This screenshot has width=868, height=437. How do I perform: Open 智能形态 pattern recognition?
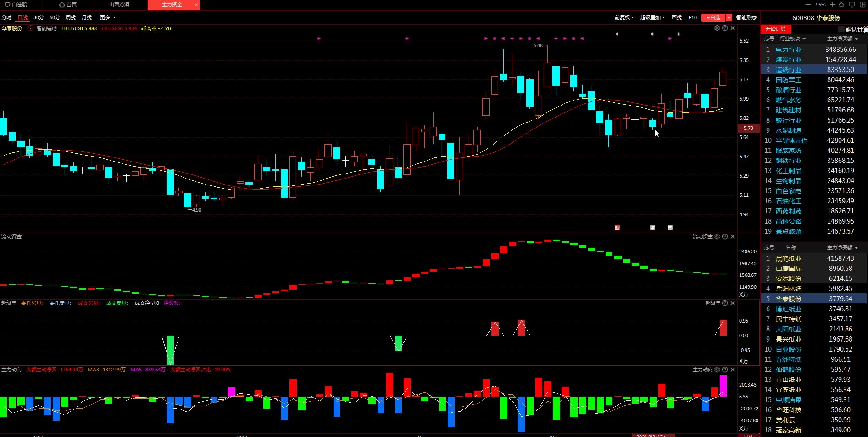tap(746, 17)
